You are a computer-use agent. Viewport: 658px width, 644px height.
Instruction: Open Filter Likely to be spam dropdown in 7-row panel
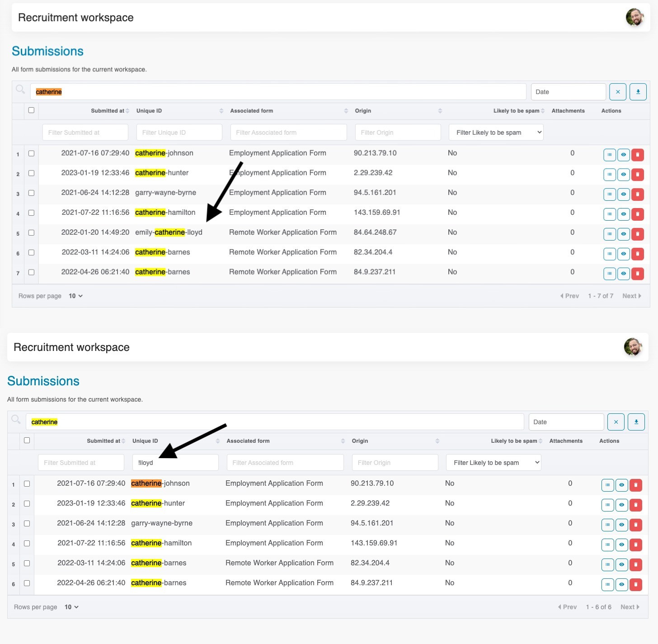coord(496,133)
